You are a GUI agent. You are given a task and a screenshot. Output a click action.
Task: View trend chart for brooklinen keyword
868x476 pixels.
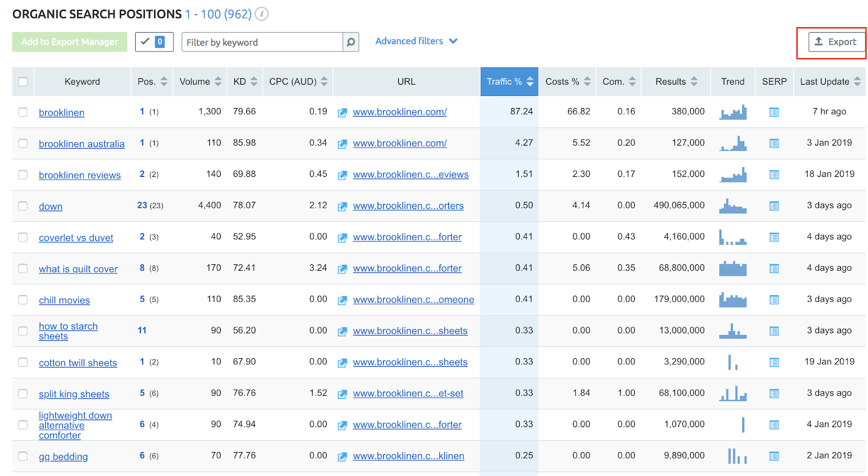pyautogui.click(x=733, y=112)
